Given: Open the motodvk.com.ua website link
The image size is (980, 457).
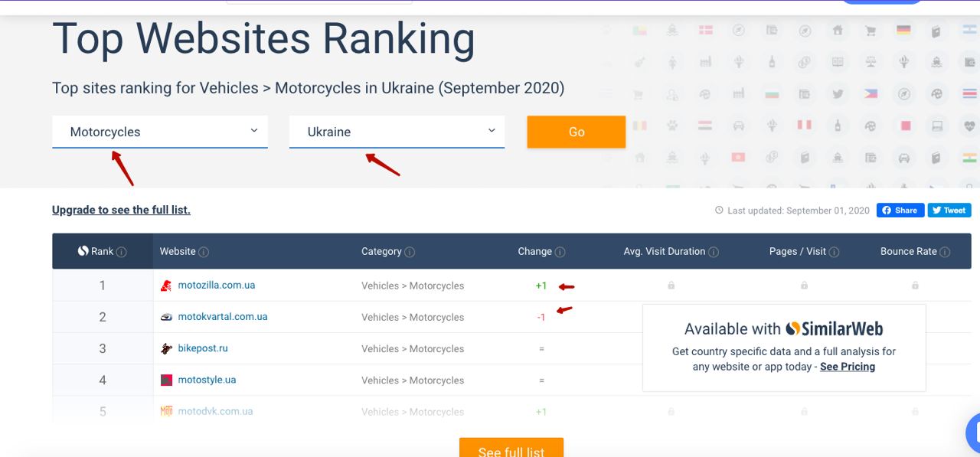Looking at the screenshot, I should point(215,411).
